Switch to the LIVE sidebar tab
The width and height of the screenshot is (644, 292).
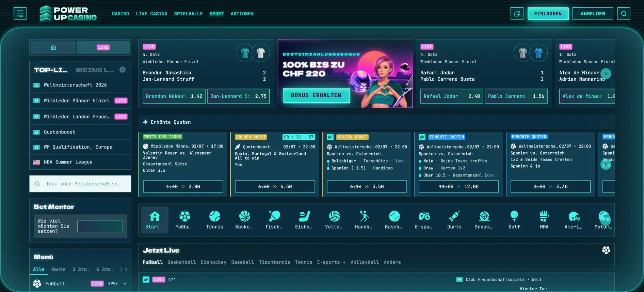pos(103,47)
